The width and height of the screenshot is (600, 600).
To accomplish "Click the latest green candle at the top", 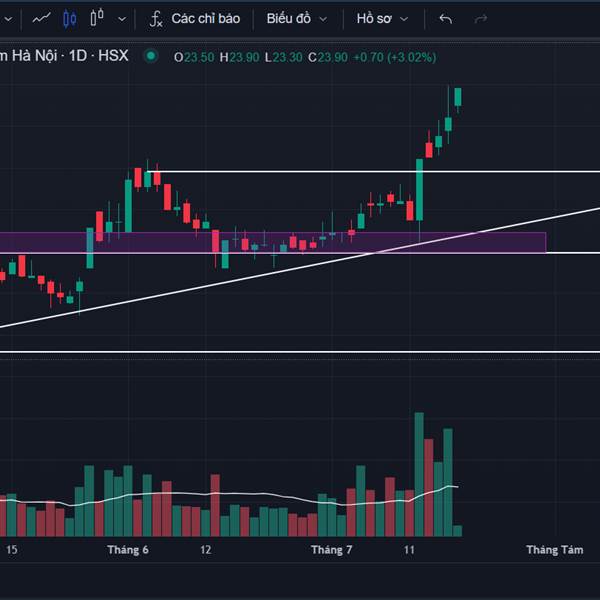I will [x=458, y=97].
